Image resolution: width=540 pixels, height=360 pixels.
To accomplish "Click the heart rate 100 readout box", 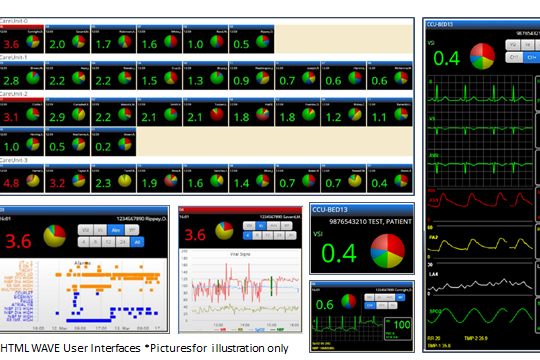I will (398, 329).
